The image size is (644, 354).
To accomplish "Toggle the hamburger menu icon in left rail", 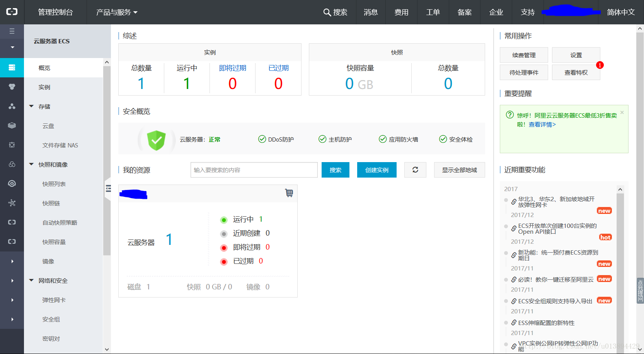I will (x=12, y=31).
